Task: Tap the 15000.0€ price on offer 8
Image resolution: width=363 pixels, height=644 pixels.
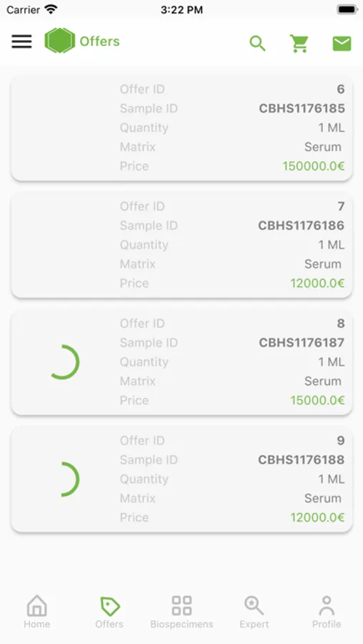Action: pos(317,401)
